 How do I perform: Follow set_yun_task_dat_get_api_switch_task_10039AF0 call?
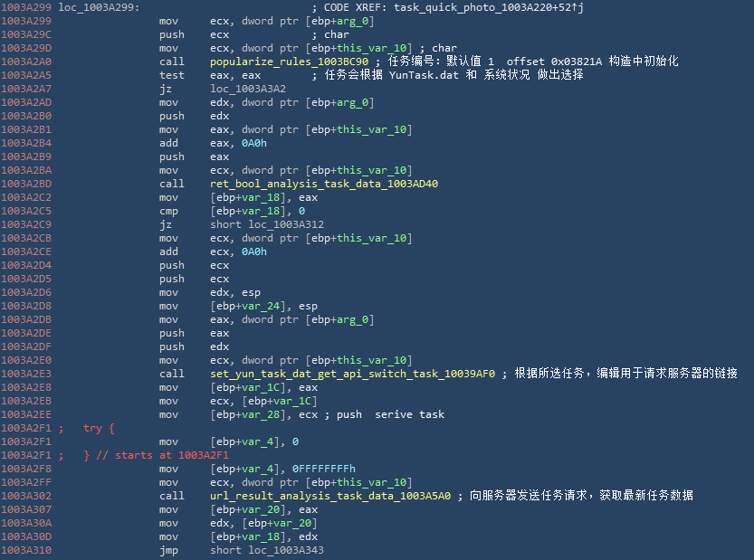pyautogui.click(x=353, y=374)
